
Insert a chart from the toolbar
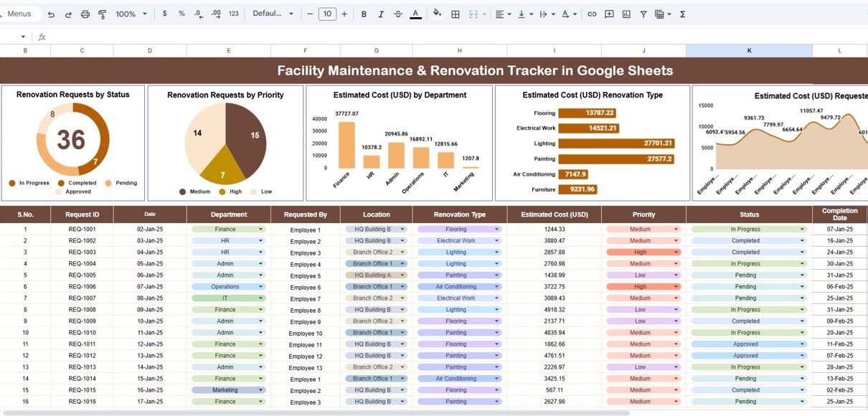[626, 14]
